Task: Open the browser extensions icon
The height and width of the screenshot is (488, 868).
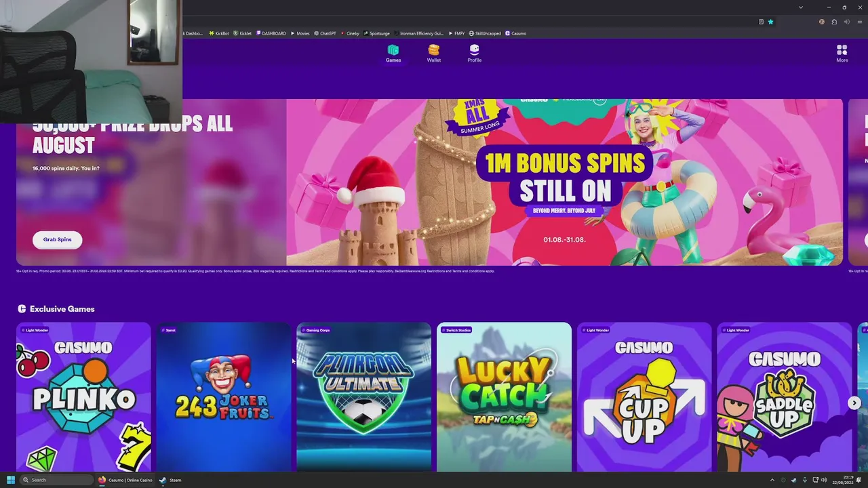Action: coord(834,22)
